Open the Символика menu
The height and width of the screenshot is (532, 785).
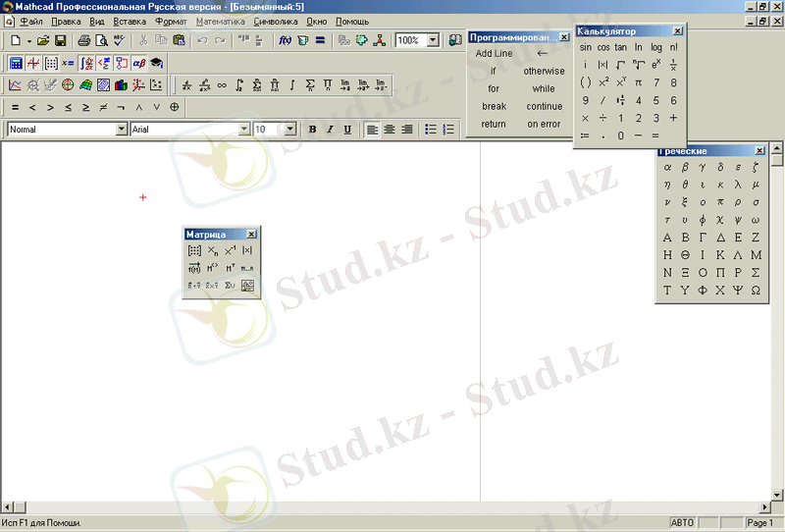pyautogui.click(x=276, y=22)
